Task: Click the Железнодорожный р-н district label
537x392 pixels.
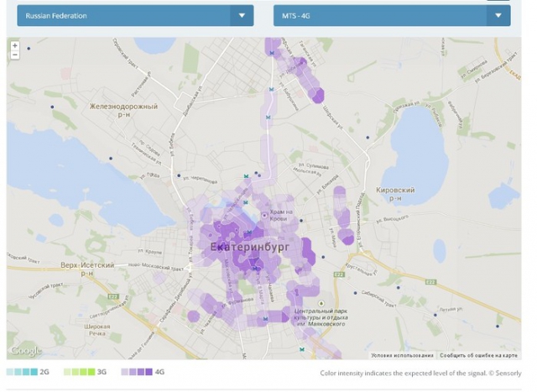Action: tap(123, 110)
